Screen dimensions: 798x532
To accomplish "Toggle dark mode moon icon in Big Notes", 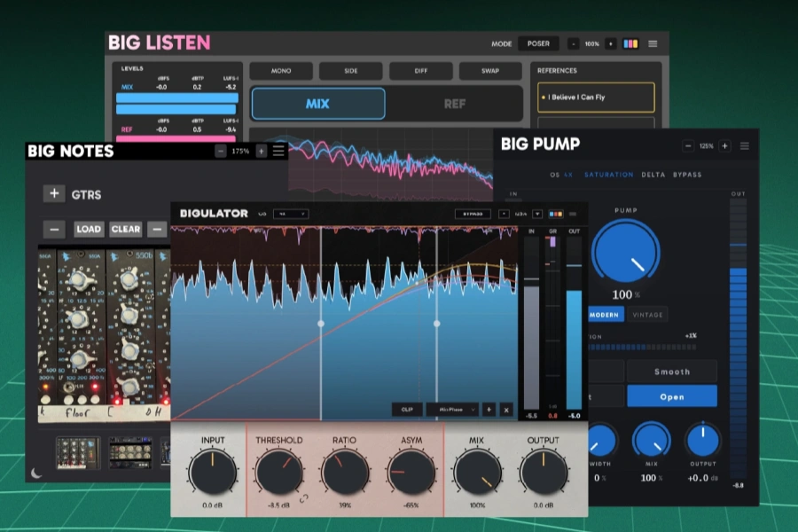I will tap(36, 473).
